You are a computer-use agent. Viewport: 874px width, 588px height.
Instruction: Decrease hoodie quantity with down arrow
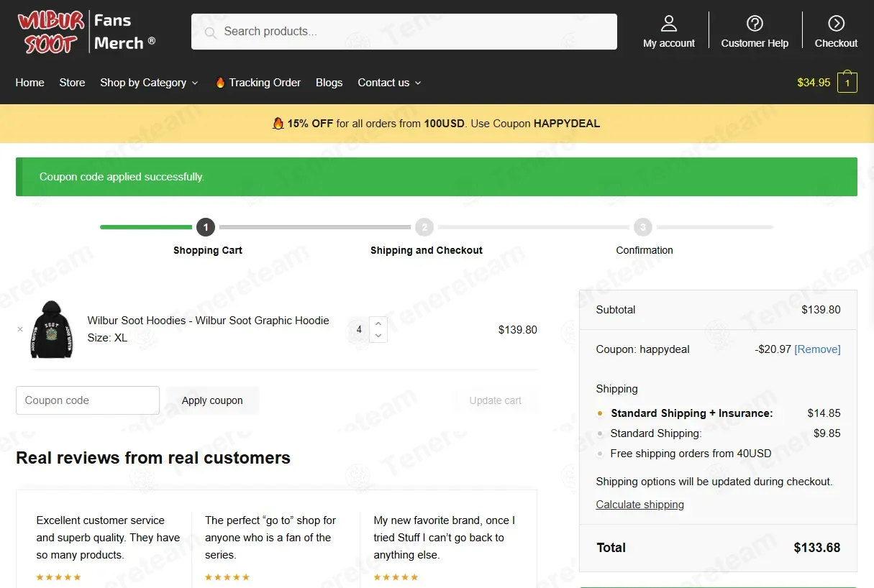[x=378, y=336]
